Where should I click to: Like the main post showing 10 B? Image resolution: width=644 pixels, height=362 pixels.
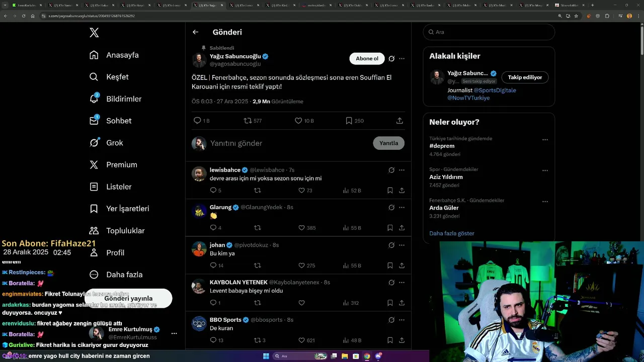(304, 121)
